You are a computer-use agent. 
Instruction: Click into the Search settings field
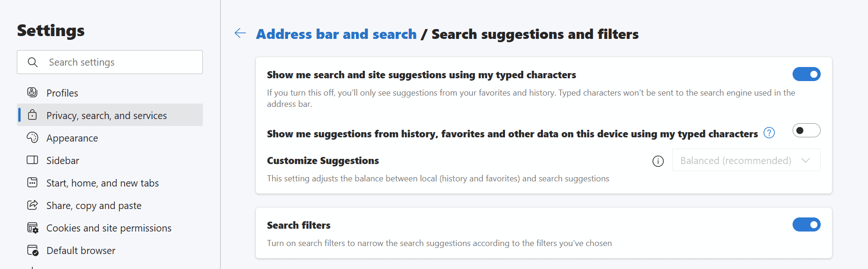click(110, 62)
